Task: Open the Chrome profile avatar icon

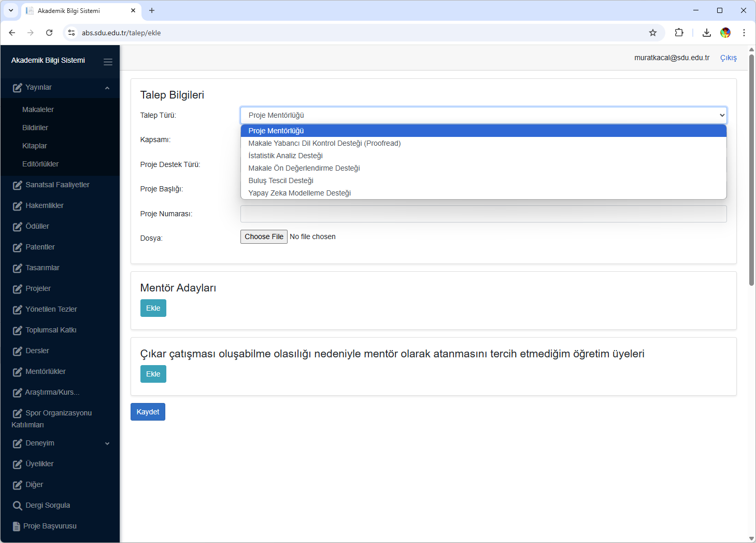Action: point(725,33)
